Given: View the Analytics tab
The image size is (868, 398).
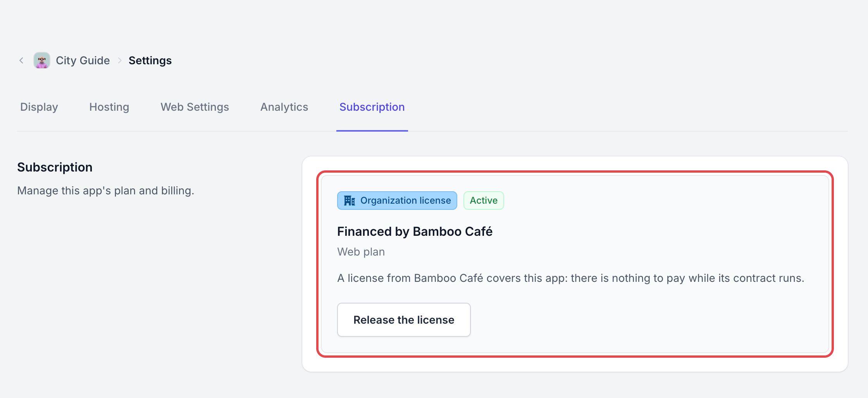Looking at the screenshot, I should (x=284, y=107).
